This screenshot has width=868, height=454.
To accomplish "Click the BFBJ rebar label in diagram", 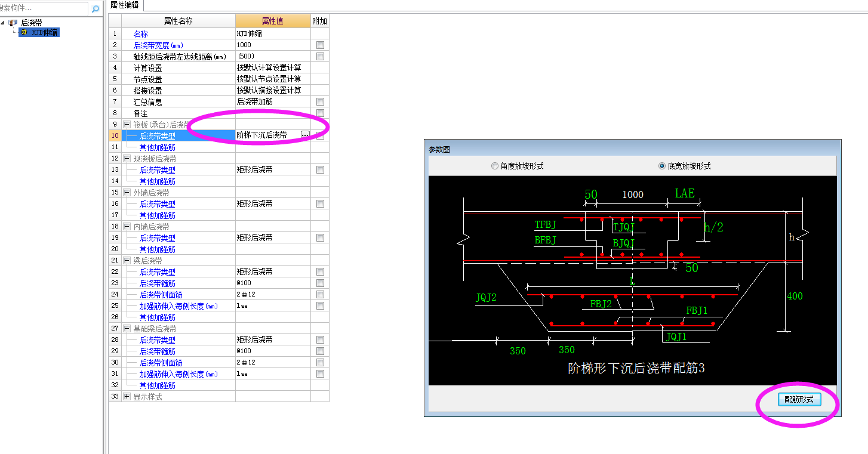I will pyautogui.click(x=546, y=240).
